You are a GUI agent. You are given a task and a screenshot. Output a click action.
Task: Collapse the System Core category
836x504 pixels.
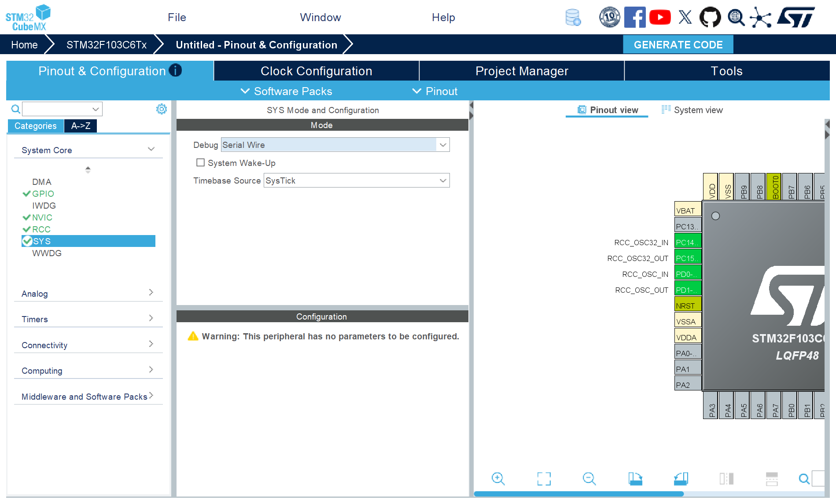tap(88, 150)
